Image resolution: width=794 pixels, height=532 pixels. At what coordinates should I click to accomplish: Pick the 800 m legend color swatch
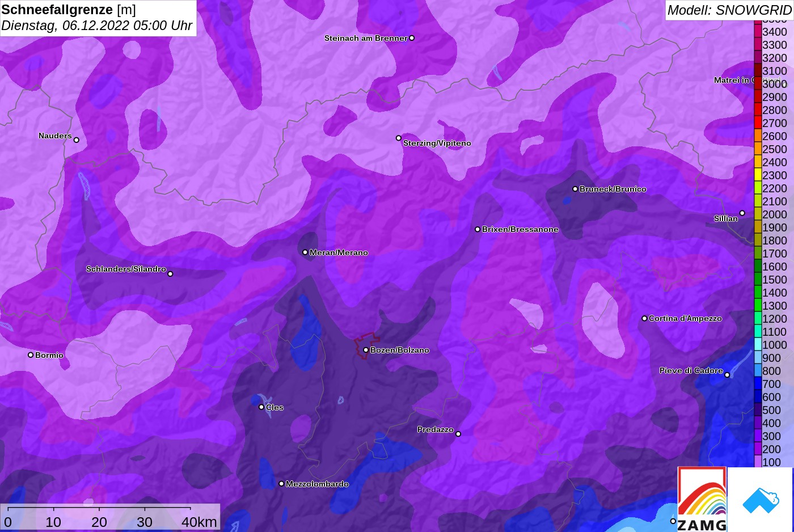click(x=758, y=370)
